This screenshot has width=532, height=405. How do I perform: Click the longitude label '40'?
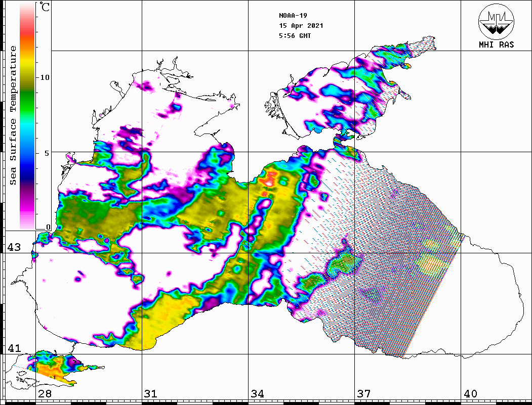tap(470, 393)
